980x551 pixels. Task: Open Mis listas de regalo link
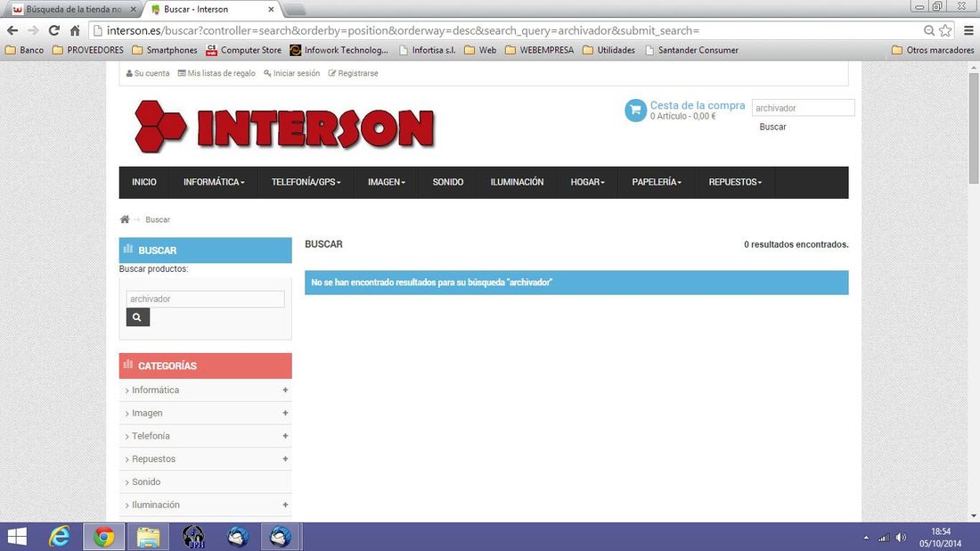pos(216,73)
